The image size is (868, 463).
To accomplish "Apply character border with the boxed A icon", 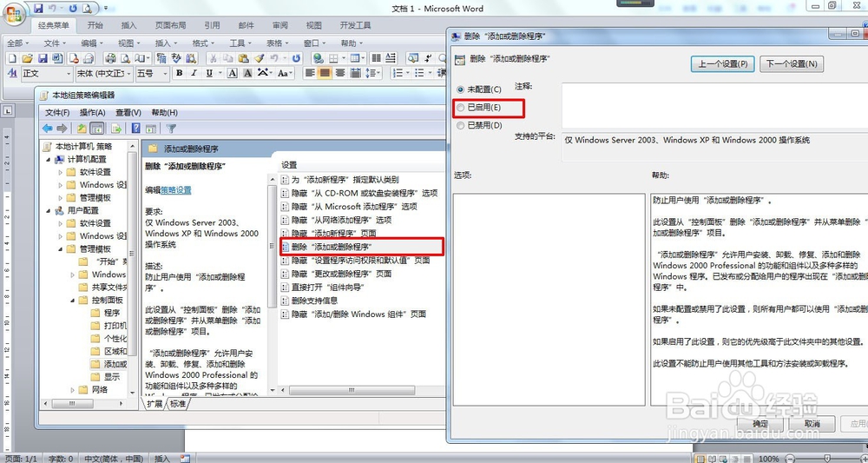I will click(233, 73).
